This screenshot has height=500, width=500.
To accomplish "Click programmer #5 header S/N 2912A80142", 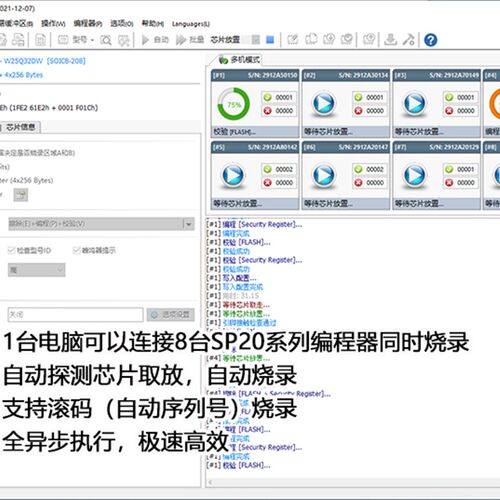I will pyautogui.click(x=255, y=147).
